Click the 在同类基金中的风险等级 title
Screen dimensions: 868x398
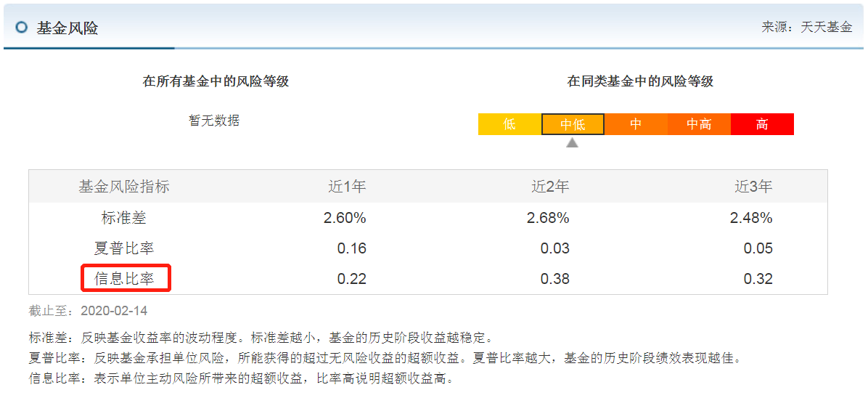tap(641, 82)
